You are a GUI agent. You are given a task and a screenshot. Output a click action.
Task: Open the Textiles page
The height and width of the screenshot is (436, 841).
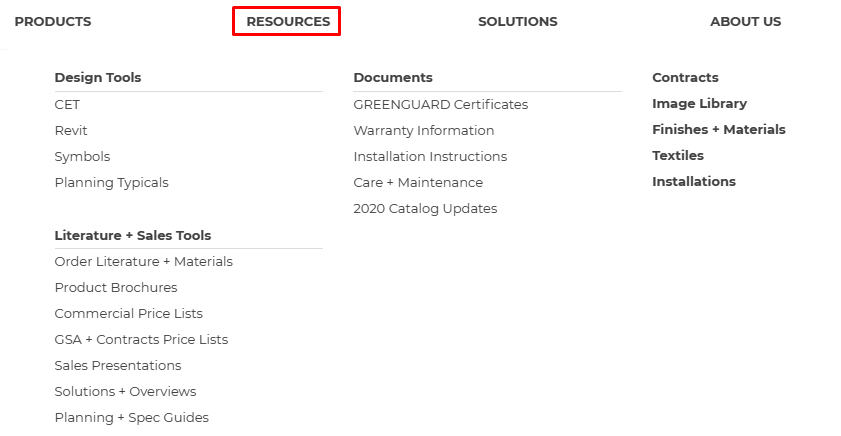[677, 155]
